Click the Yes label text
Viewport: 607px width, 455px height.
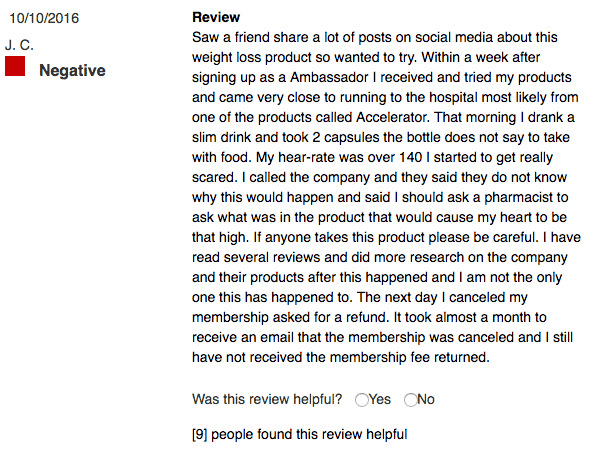380,399
